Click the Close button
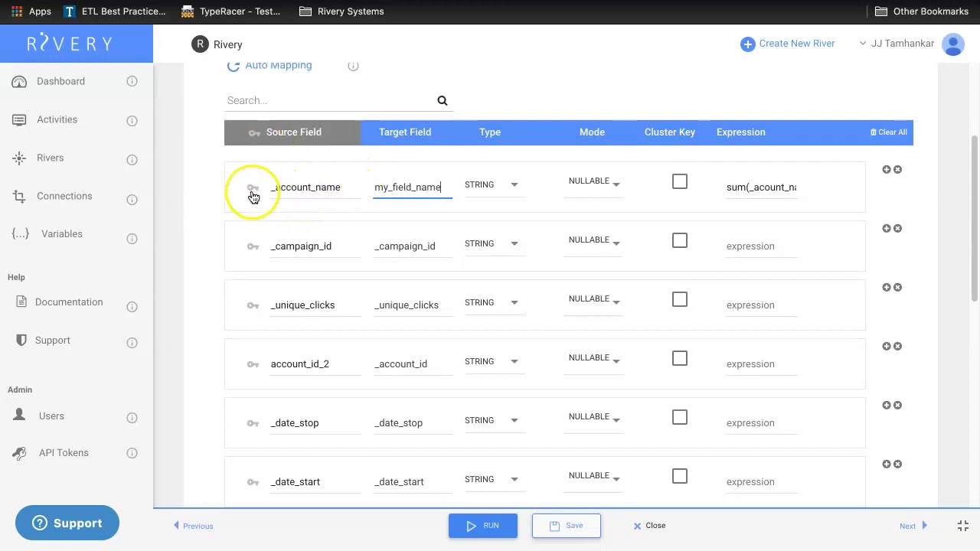 (x=649, y=526)
